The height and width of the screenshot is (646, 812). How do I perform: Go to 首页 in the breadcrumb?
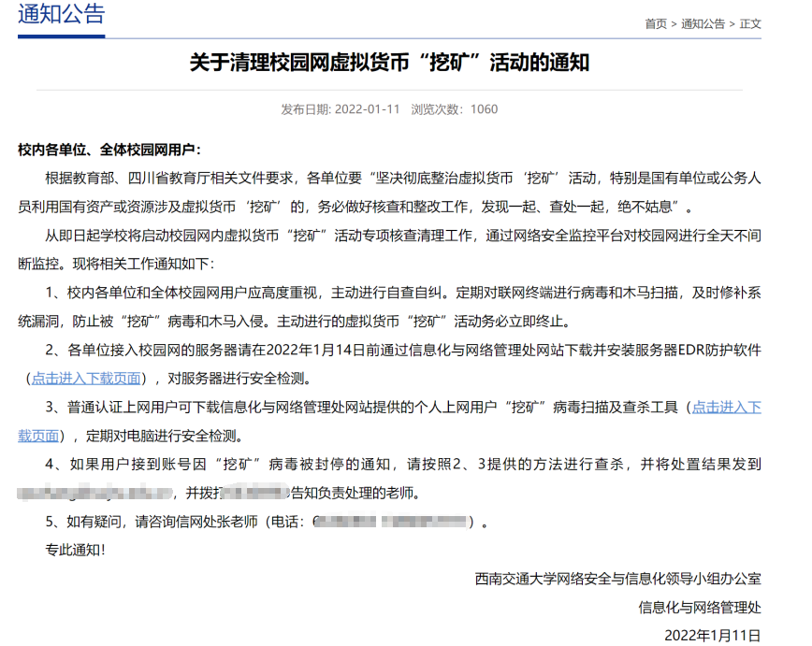click(x=655, y=23)
